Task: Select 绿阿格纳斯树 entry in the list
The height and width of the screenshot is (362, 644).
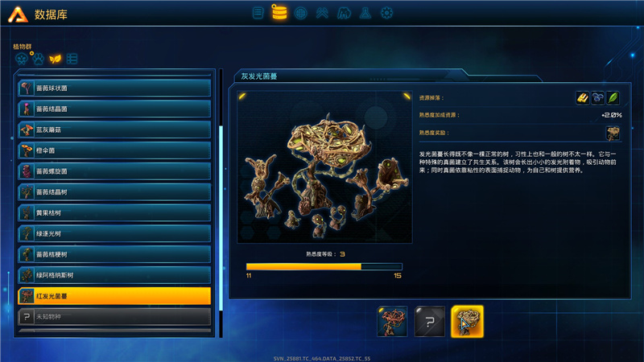Action: click(x=114, y=275)
